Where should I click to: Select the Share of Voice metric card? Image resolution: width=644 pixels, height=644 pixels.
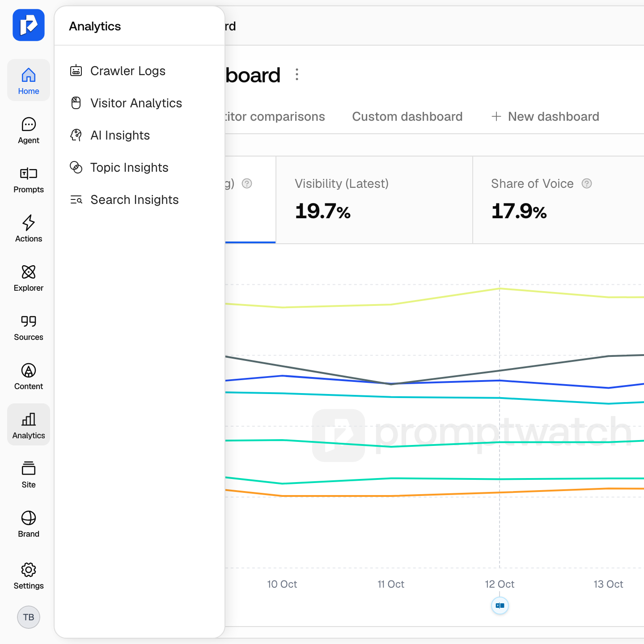click(x=559, y=200)
